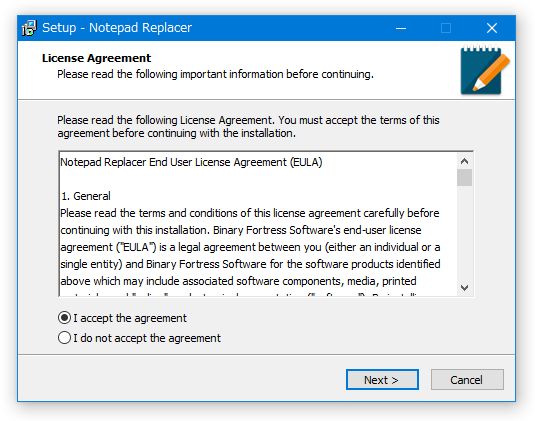535x421 pixels.
Task: Minimize the Setup window
Action: tap(401, 28)
